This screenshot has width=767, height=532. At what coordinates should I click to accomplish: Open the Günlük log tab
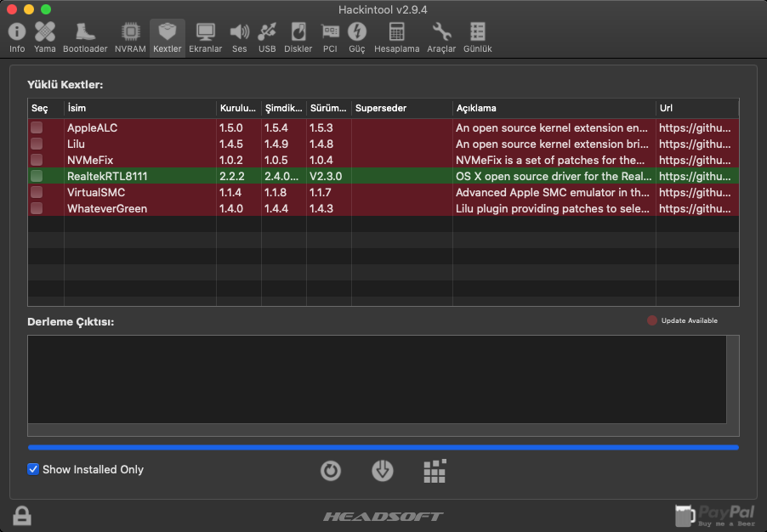[478, 37]
